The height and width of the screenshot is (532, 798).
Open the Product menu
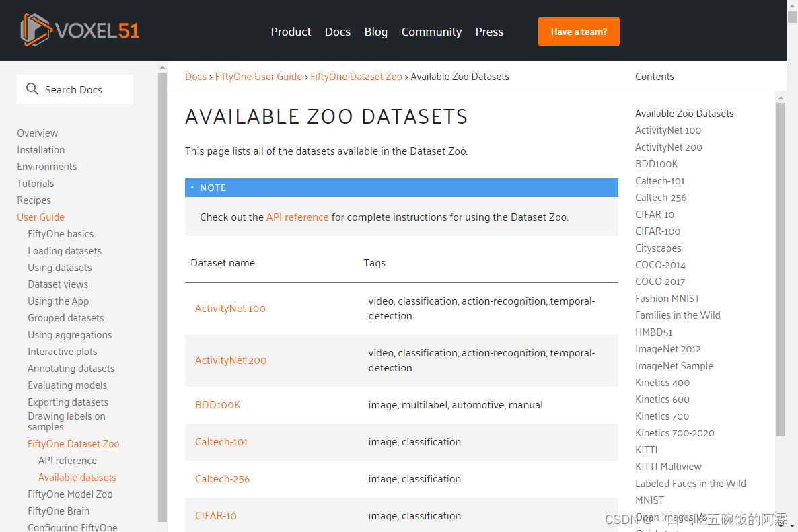click(291, 32)
